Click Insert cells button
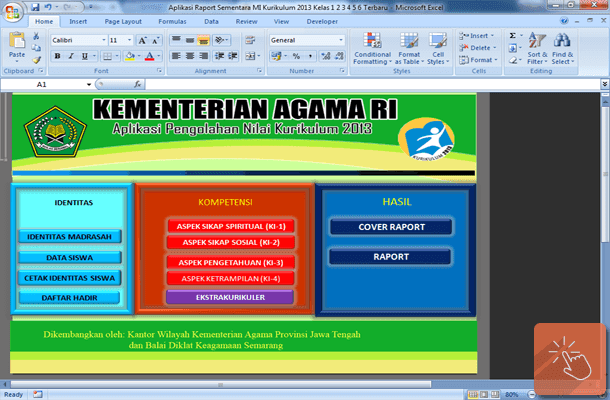Viewport: 610px width, 400px height. (x=477, y=36)
